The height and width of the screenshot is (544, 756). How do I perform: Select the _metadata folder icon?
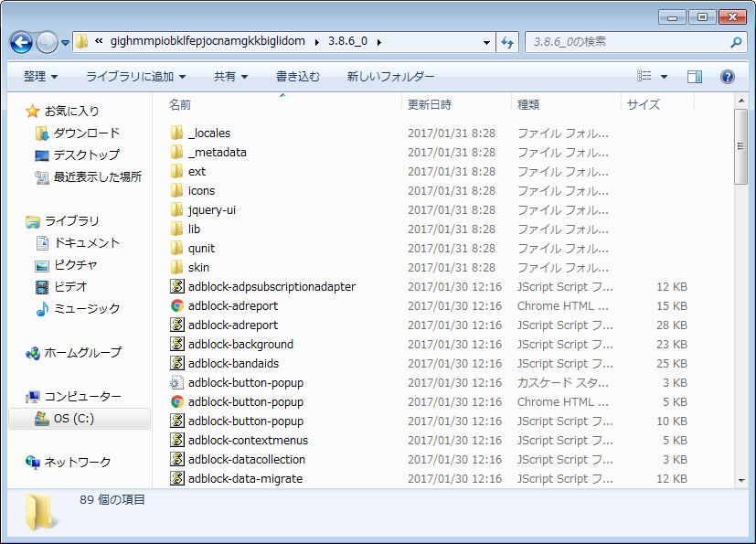tap(177, 152)
